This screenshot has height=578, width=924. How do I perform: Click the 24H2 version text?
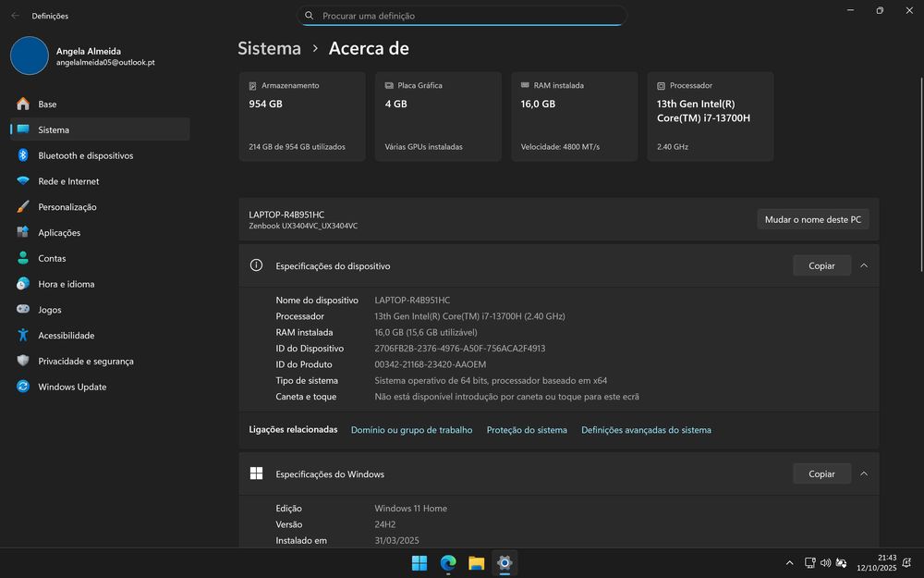coord(385,524)
